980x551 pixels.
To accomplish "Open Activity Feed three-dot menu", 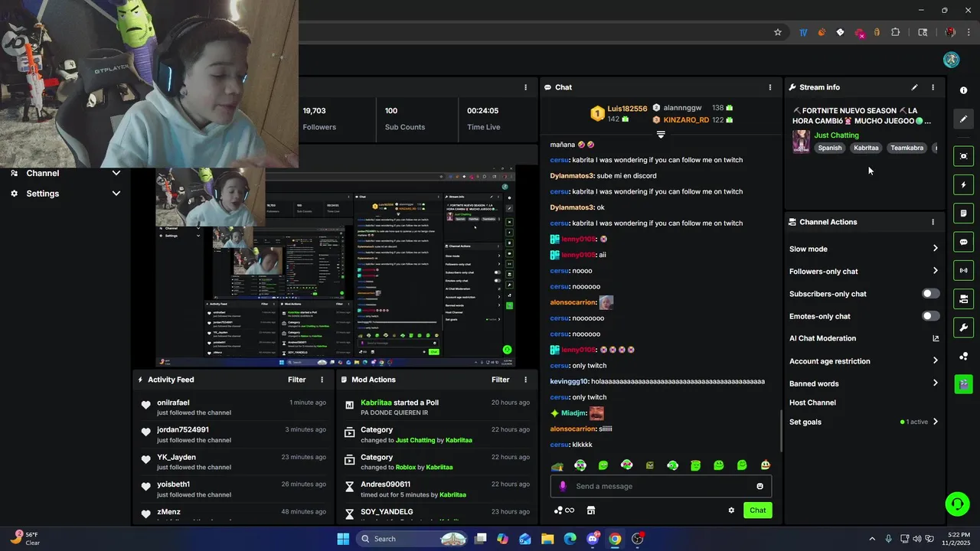I will pyautogui.click(x=322, y=380).
